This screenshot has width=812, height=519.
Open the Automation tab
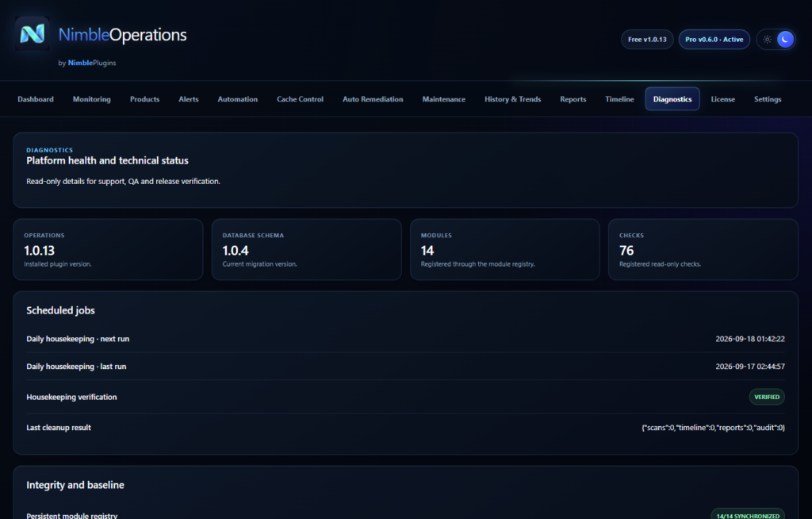pos(237,99)
